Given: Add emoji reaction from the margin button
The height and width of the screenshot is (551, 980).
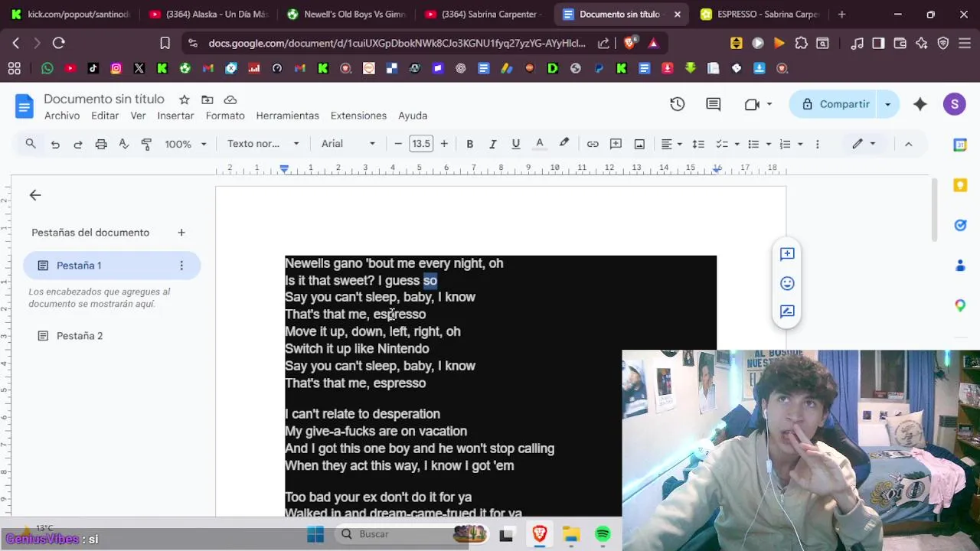Looking at the screenshot, I should click(787, 283).
